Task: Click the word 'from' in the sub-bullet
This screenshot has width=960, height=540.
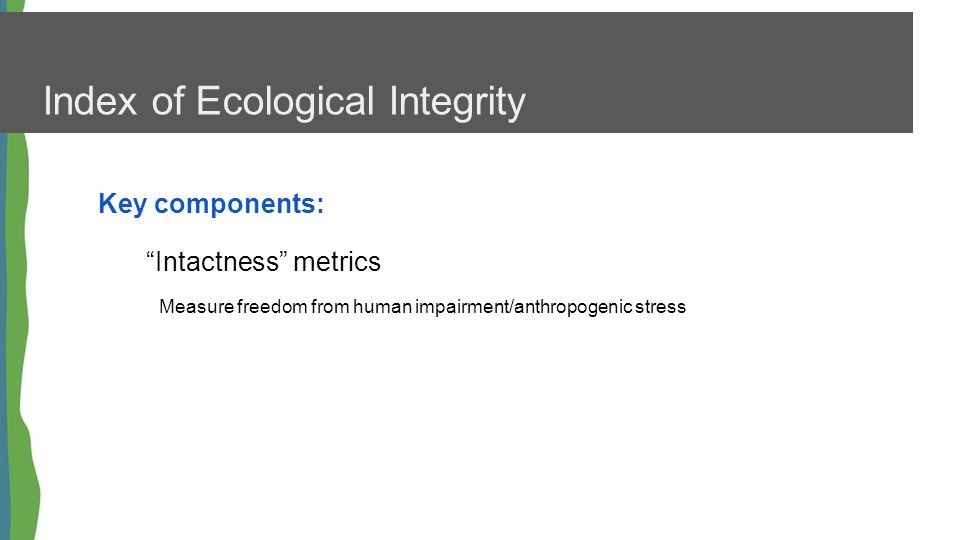Action: [x=330, y=306]
